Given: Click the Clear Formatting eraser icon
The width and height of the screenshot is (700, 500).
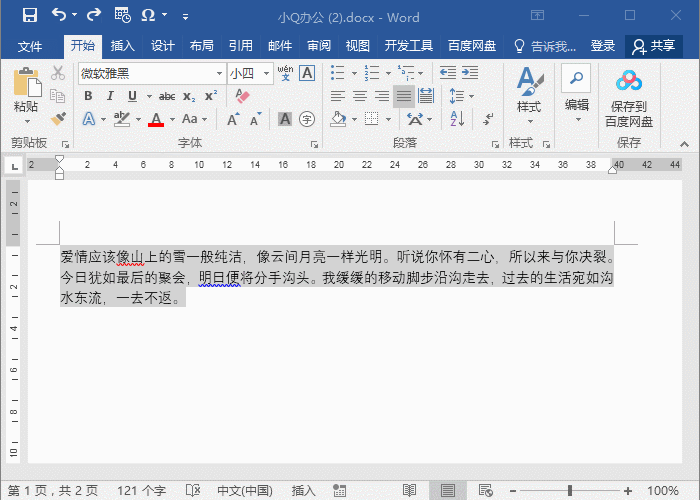Looking at the screenshot, I should 242,96.
